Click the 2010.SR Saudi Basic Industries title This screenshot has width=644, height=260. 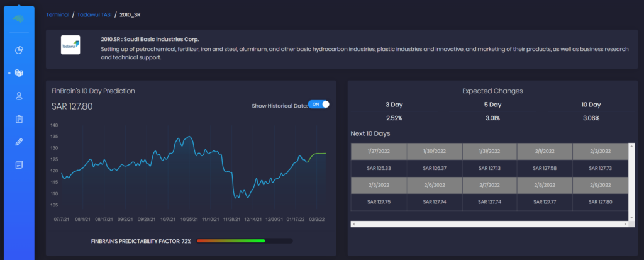[x=150, y=40]
